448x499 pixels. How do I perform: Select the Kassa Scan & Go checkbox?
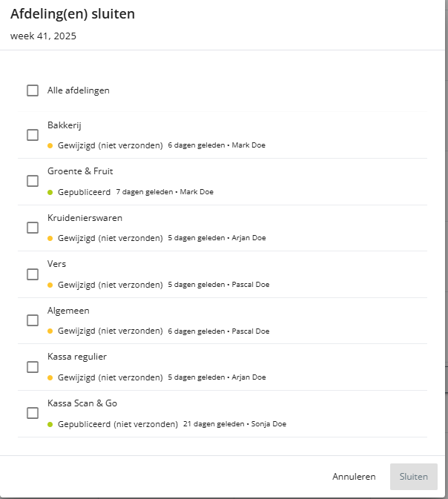click(x=33, y=413)
